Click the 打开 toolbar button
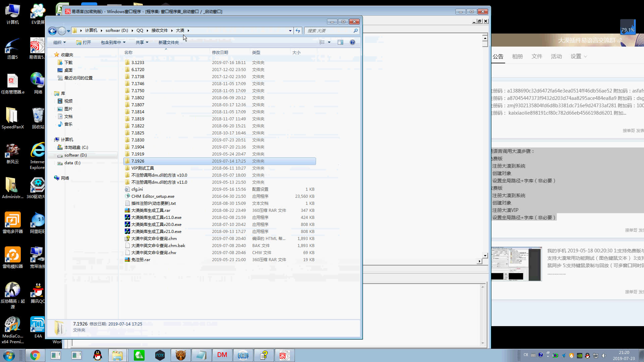This screenshot has width=644, height=362. pos(84,43)
